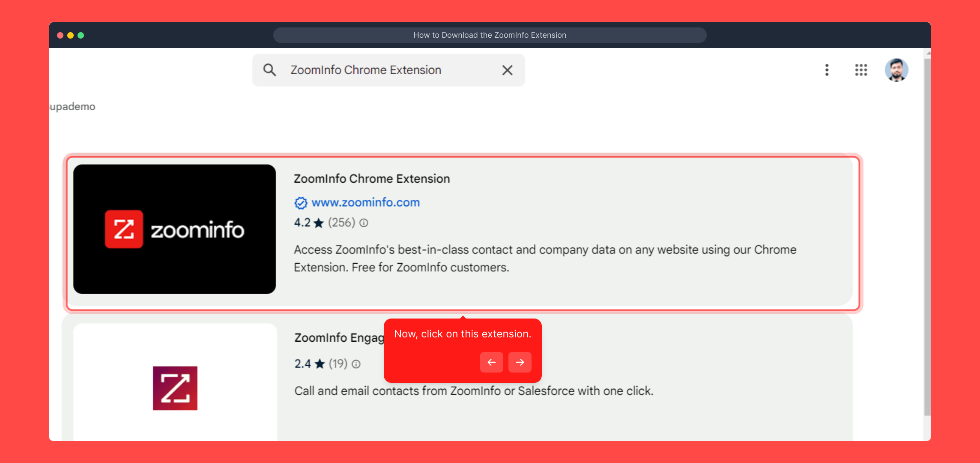This screenshot has width=980, height=463.
Task: Go back with left arrow button
Action: tap(491, 362)
